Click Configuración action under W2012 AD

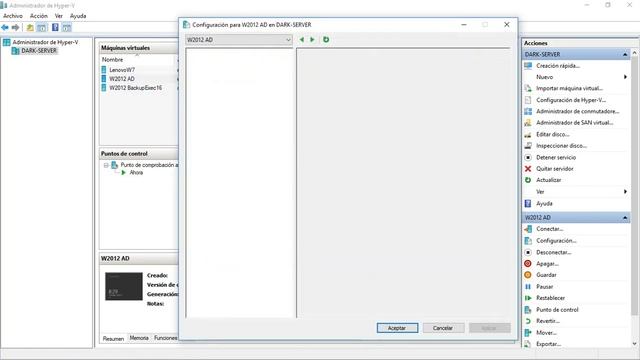[x=556, y=241]
